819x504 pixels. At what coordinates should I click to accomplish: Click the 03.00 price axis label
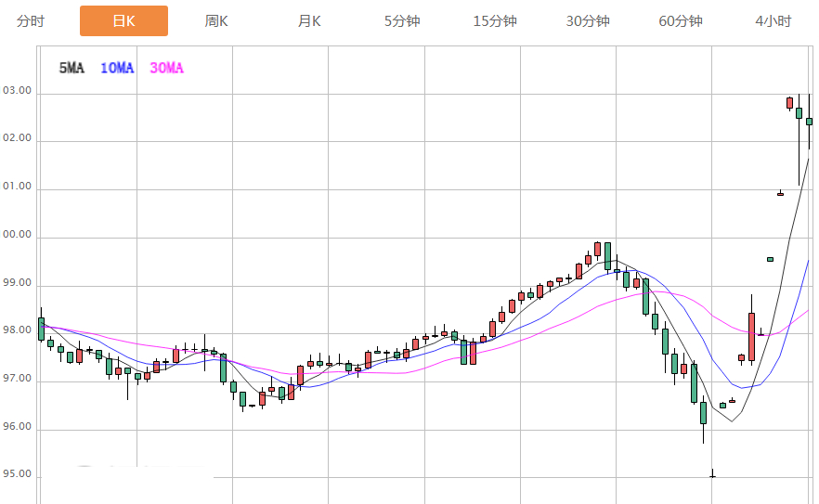coord(18,90)
